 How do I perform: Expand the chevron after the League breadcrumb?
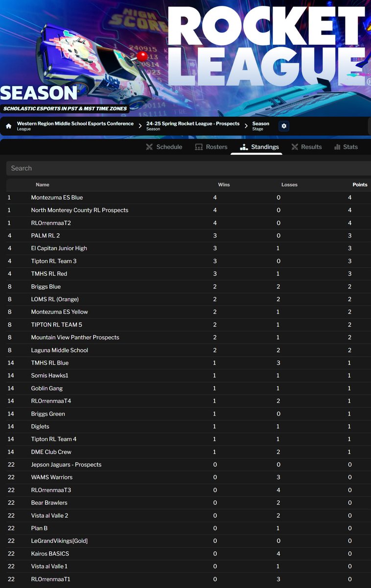pos(140,126)
